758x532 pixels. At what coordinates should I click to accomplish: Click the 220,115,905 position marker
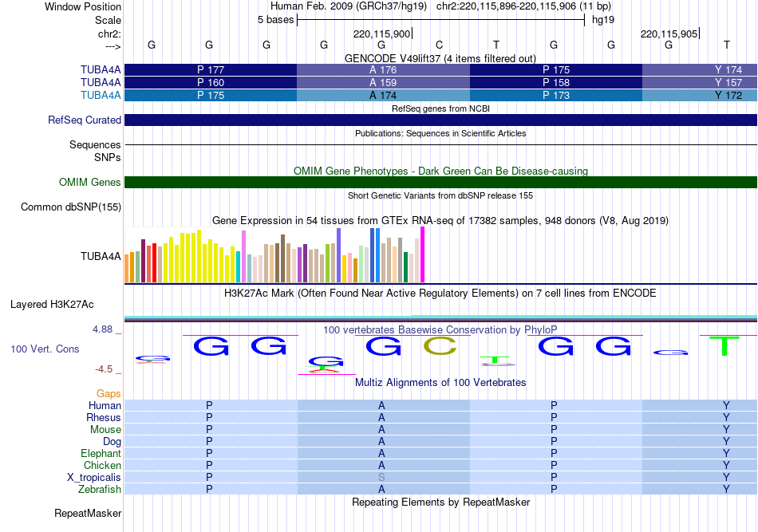tap(669, 33)
